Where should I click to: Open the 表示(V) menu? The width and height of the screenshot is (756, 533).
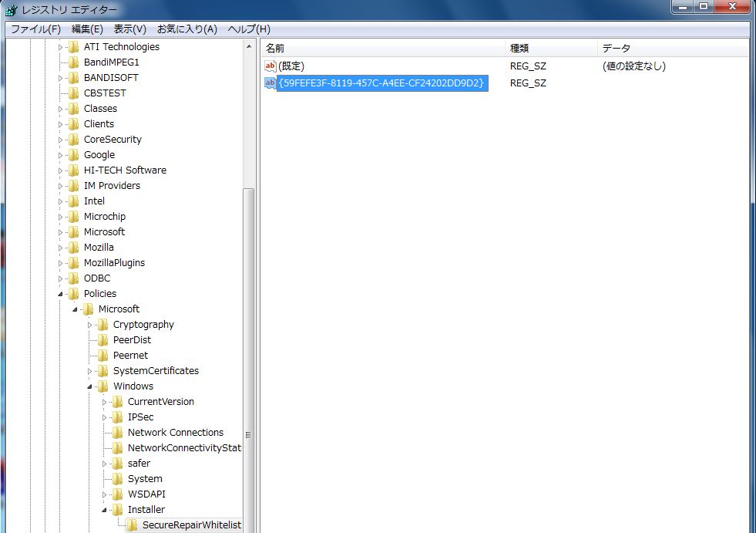click(x=129, y=29)
